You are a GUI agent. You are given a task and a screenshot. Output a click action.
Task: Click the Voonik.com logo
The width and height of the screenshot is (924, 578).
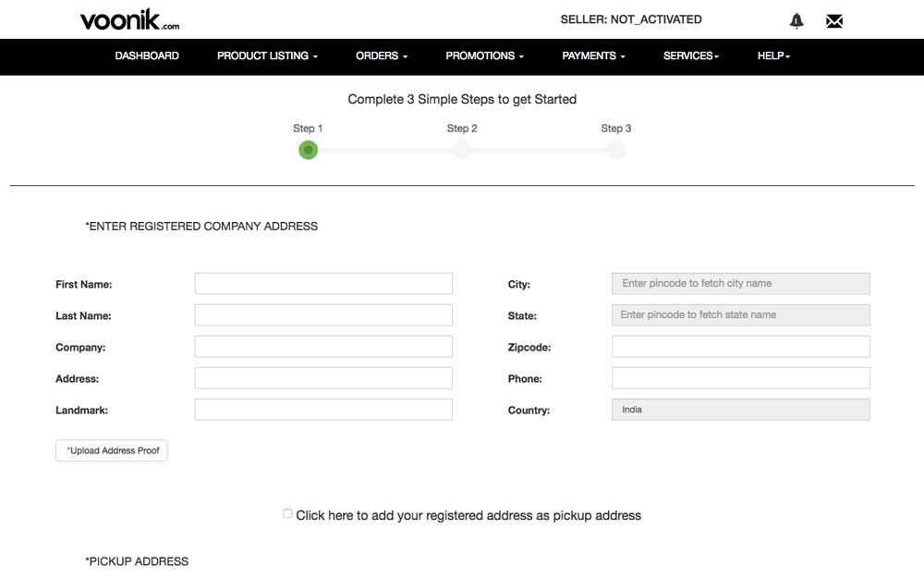pos(128,19)
